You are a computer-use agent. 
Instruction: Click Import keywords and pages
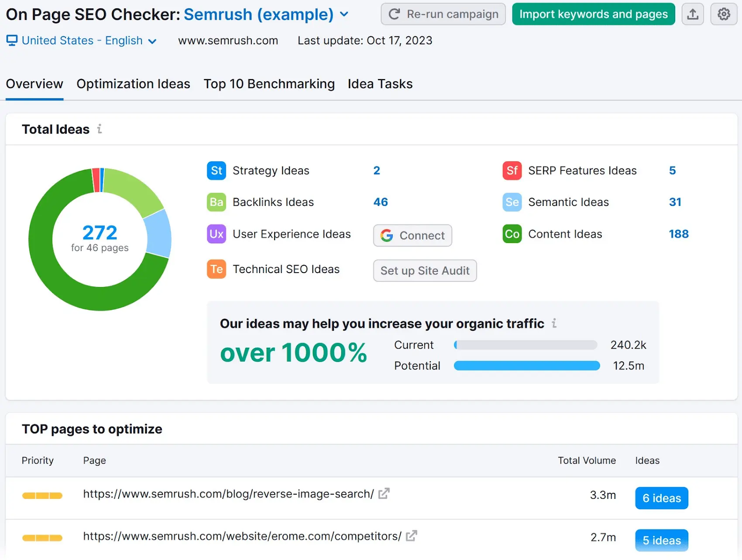pos(593,14)
